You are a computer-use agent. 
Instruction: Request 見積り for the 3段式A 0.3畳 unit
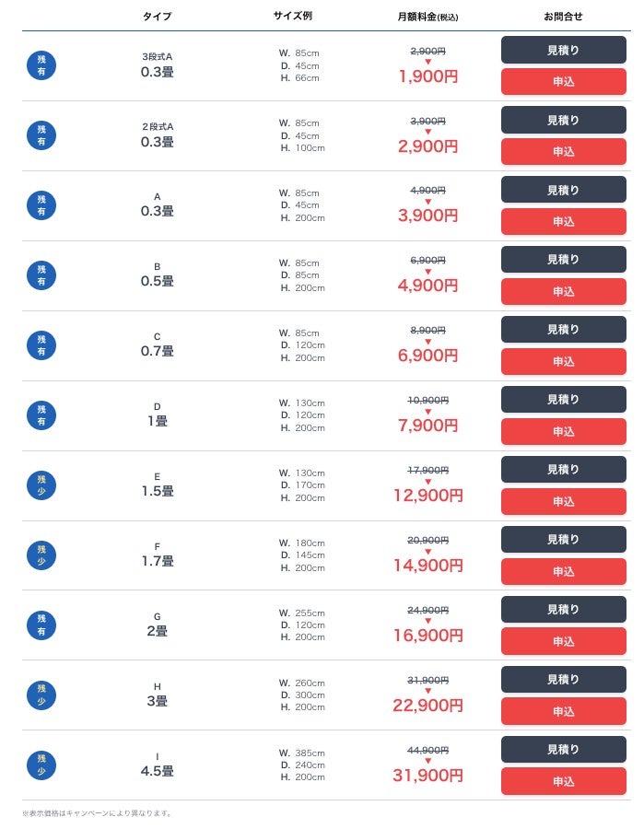pos(563,50)
